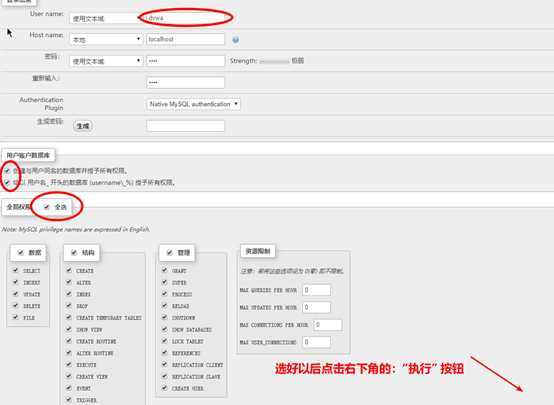Uncheck the FILE privilege
This screenshot has width=554, height=405.
click(16, 317)
